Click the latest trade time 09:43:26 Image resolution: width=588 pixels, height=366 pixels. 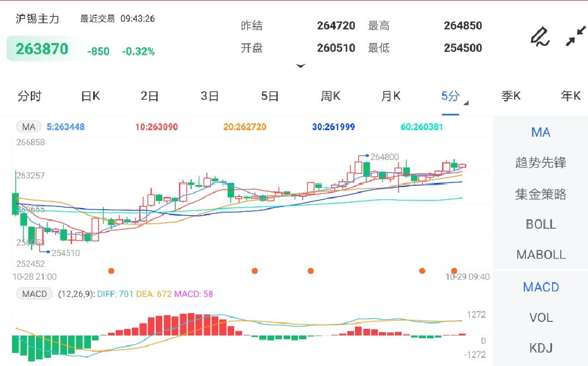tap(138, 19)
